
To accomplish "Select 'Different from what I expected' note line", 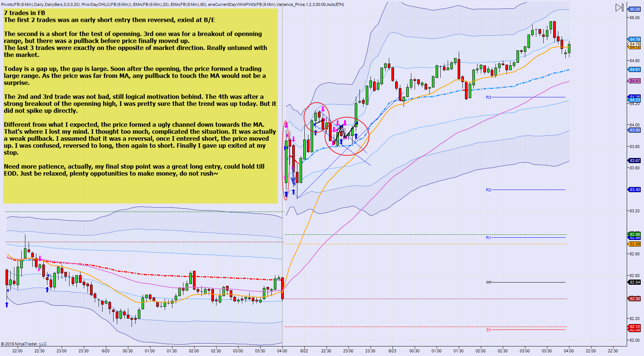I will 134,125.
